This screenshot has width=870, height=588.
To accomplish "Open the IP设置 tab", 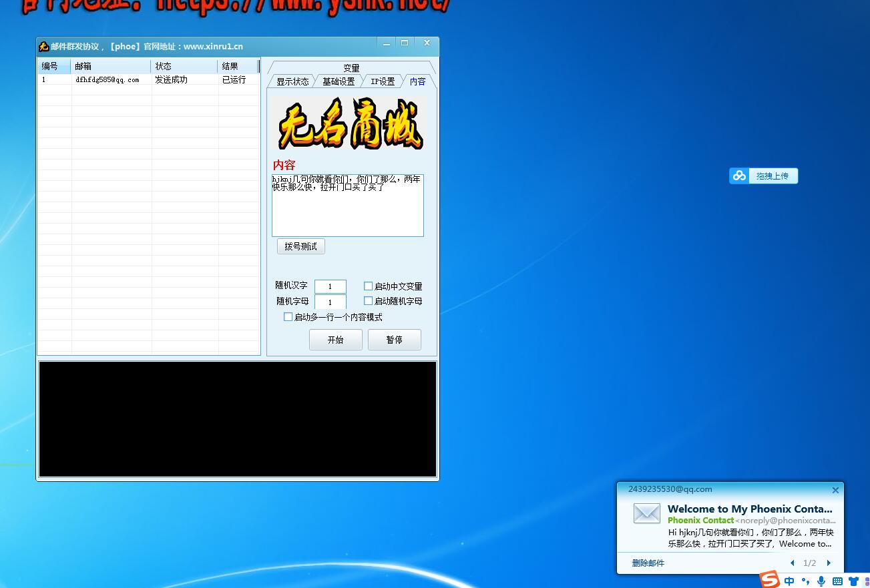I will (x=383, y=81).
